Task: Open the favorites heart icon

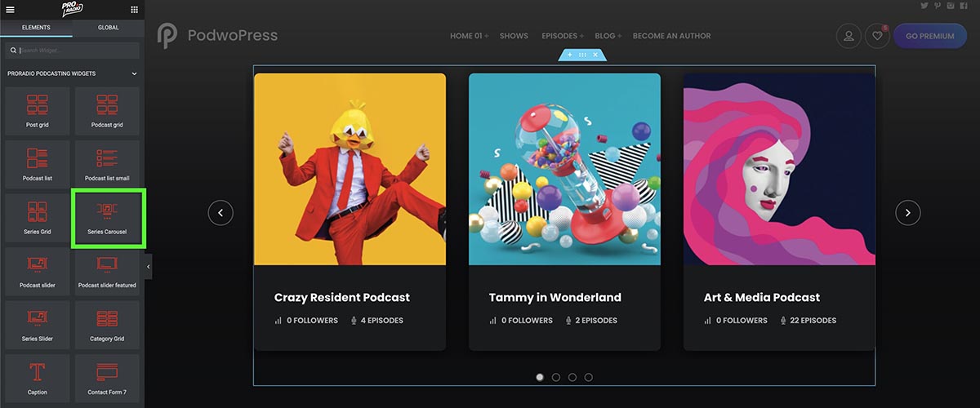Action: tap(877, 36)
